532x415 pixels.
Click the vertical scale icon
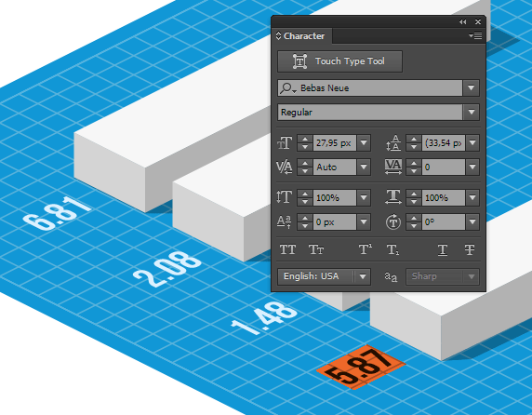pyautogui.click(x=285, y=197)
